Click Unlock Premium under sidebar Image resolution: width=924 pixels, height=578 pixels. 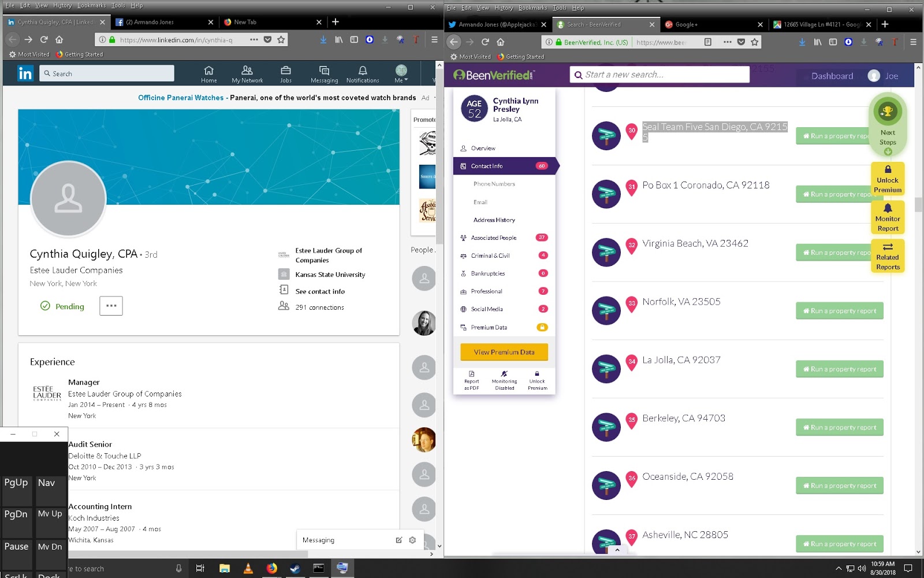[537, 380]
